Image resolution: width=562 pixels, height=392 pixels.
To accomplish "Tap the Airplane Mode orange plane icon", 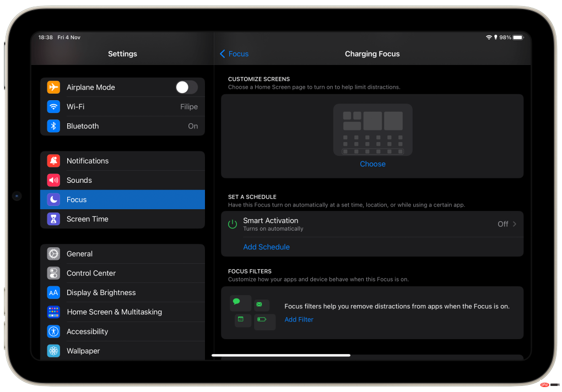I will 53,87.
